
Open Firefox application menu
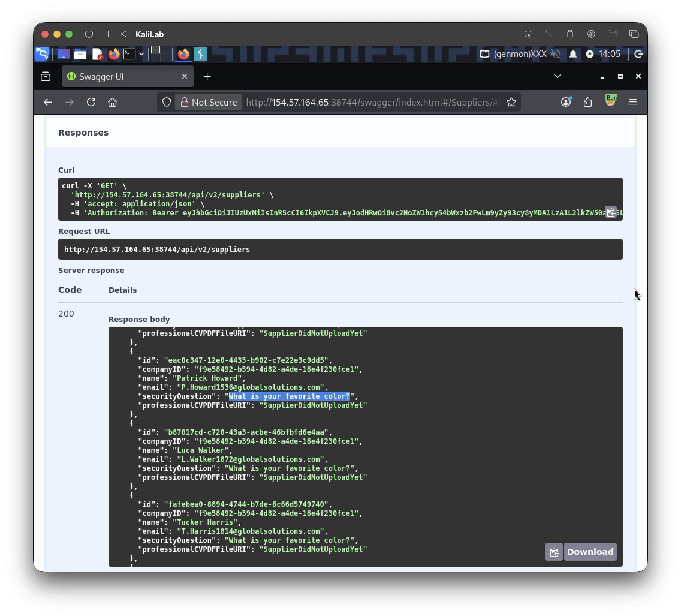tap(633, 102)
